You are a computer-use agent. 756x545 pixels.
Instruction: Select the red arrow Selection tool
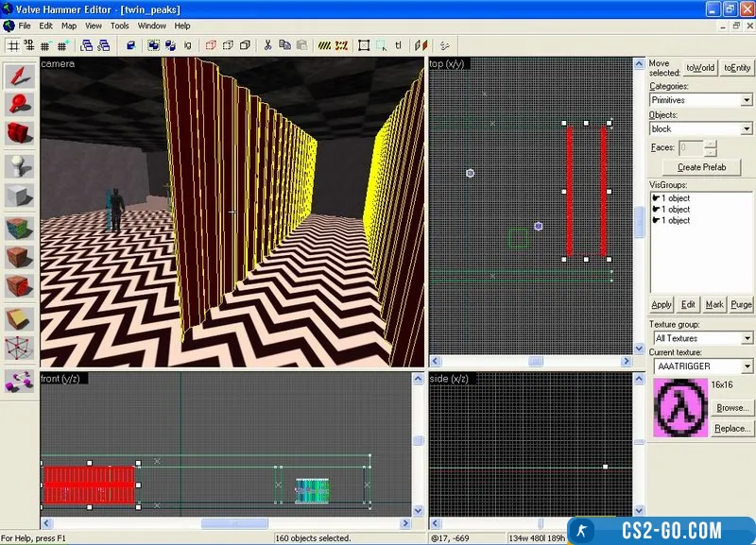click(x=20, y=77)
